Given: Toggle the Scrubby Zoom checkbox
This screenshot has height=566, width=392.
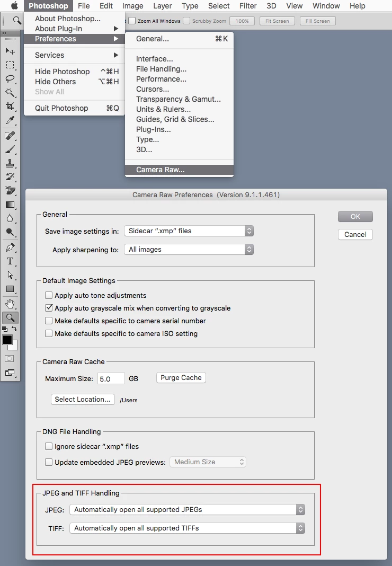Looking at the screenshot, I should pyautogui.click(x=186, y=21).
